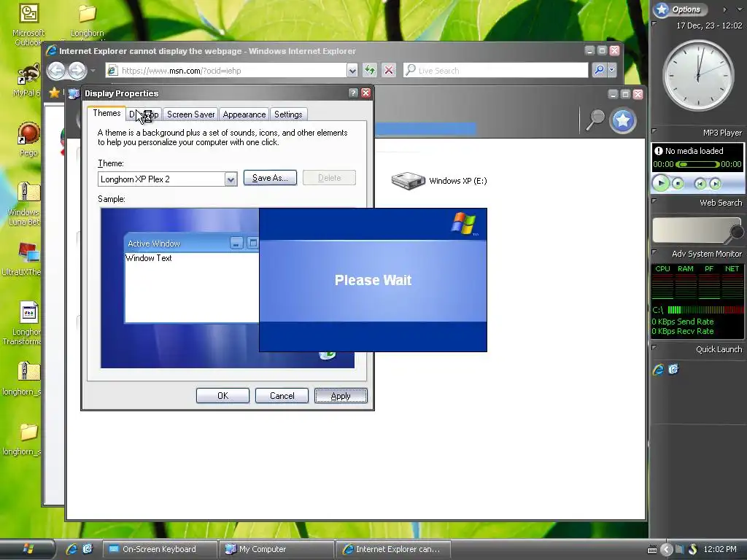Collapse the MP3 Player sidebar panel
The image size is (747, 560).
[654, 131]
